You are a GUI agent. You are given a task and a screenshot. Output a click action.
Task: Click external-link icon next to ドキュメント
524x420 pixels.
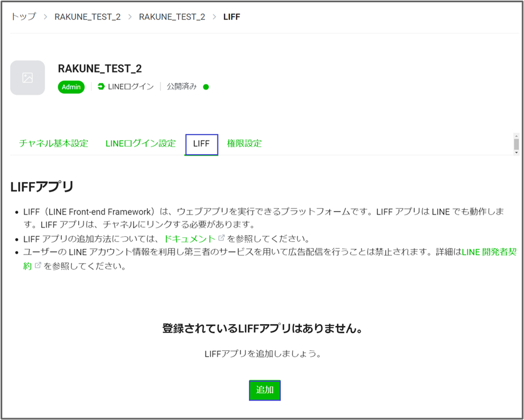(x=221, y=238)
